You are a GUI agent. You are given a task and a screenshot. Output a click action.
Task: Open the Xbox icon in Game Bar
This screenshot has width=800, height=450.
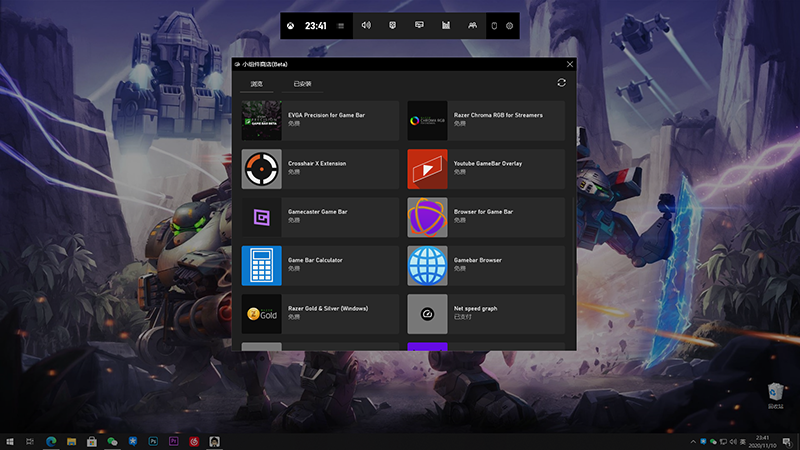pyautogui.click(x=291, y=25)
